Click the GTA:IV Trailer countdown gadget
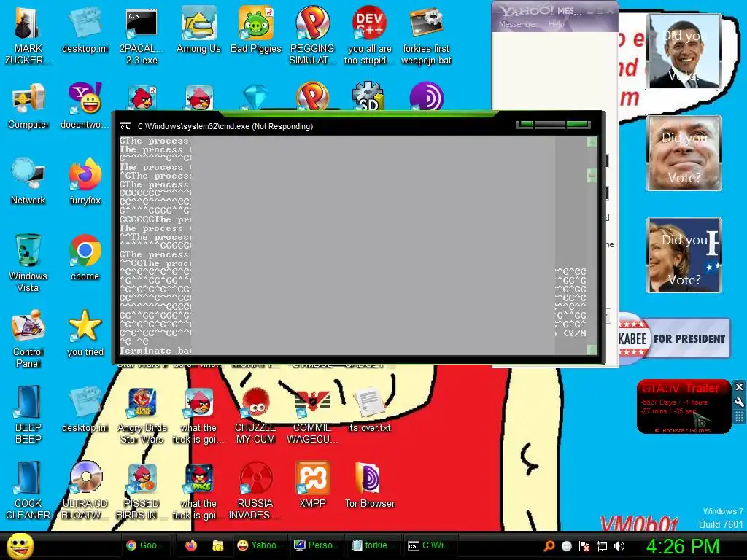Image resolution: width=747 pixels, height=560 pixels. 683,407
